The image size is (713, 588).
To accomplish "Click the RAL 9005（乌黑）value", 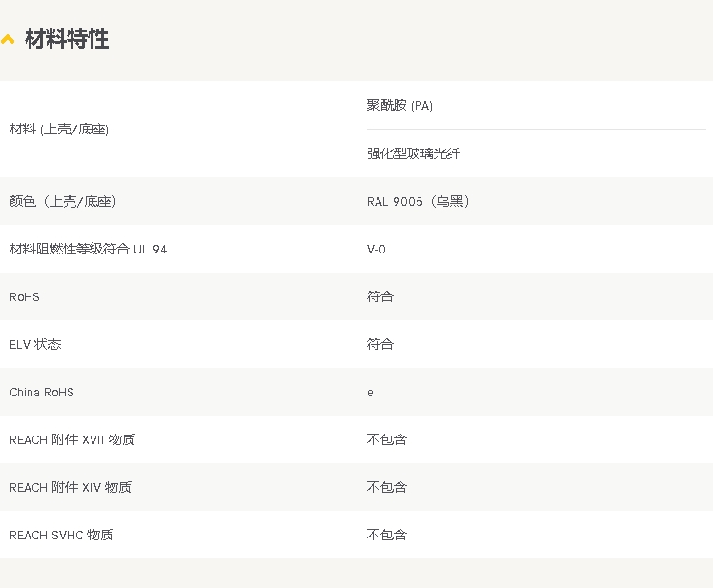I will (418, 201).
